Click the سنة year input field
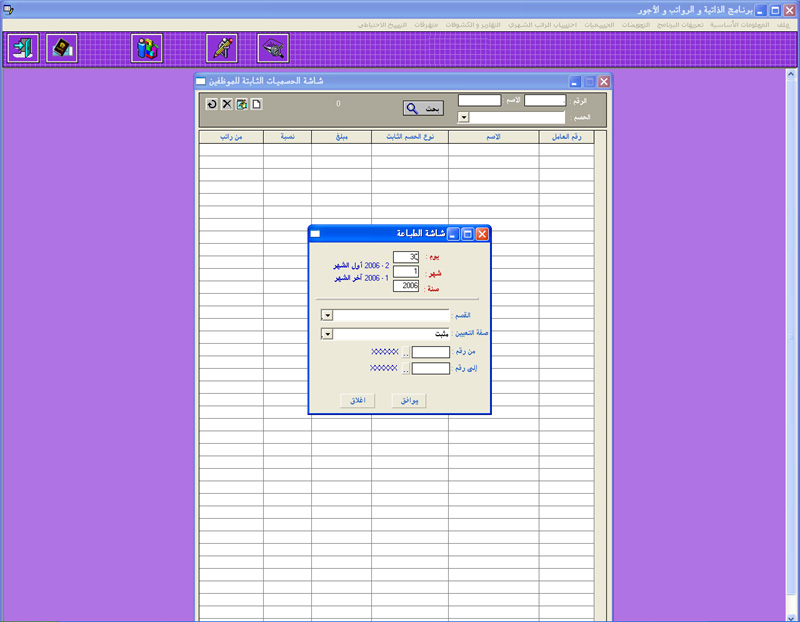Image resolution: width=800 pixels, height=622 pixels. 406,286
